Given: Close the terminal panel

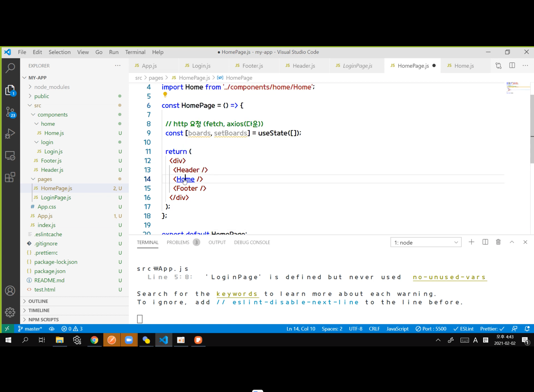Looking at the screenshot, I should click(525, 242).
